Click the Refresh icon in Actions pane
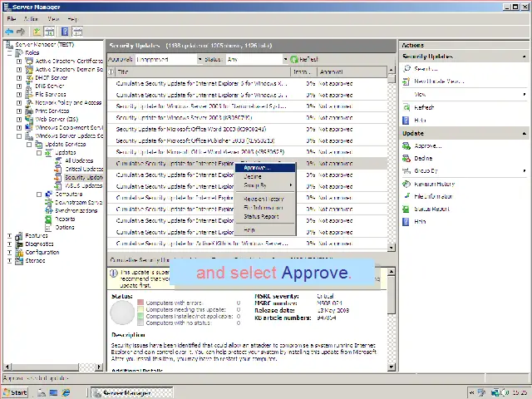Screen dimensions: 532x399 (x=406, y=107)
